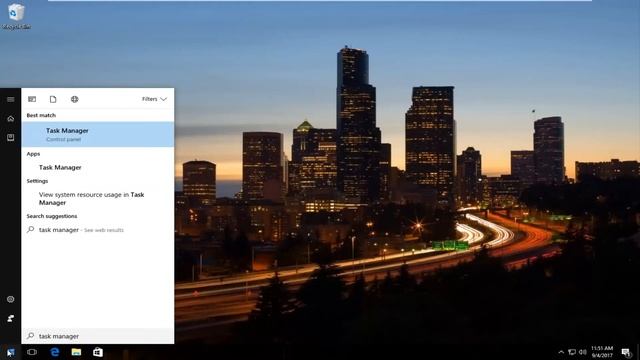Viewport: 640px width, 360px height.
Task: Open network icon in system tray
Action: point(572,352)
